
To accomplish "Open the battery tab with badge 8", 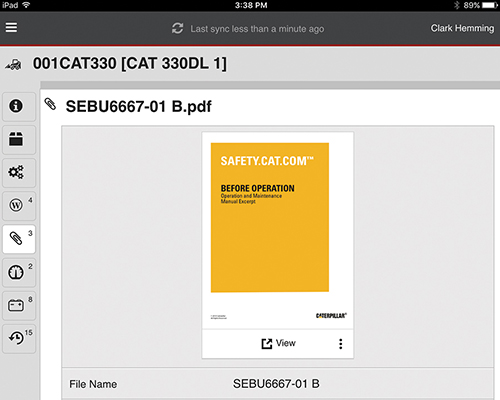I will 19,305.
